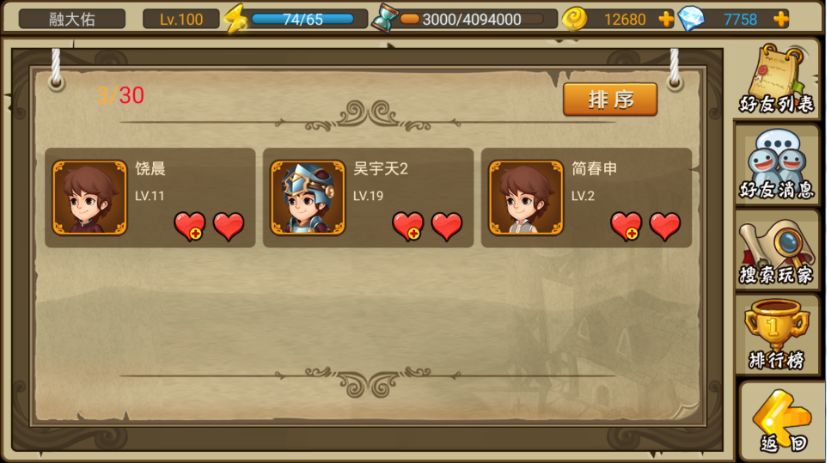The width and height of the screenshot is (827, 463).
Task: Click plain heart on 简春申 card
Action: pos(665,226)
